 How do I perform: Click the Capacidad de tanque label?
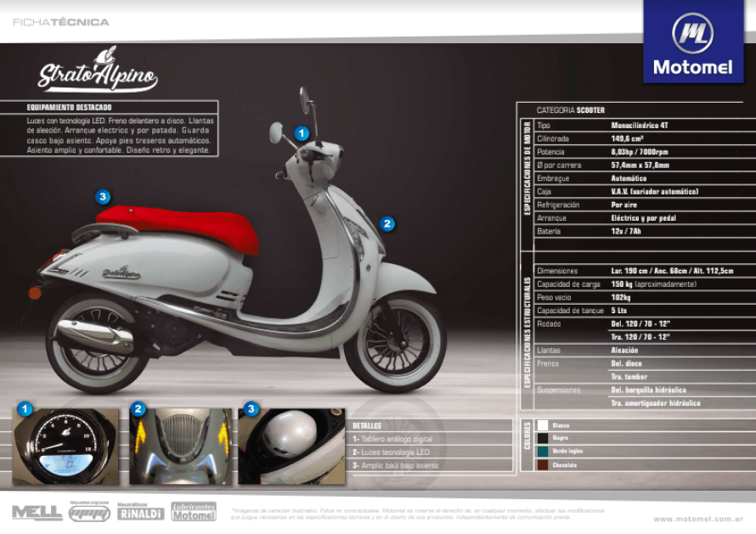click(570, 311)
